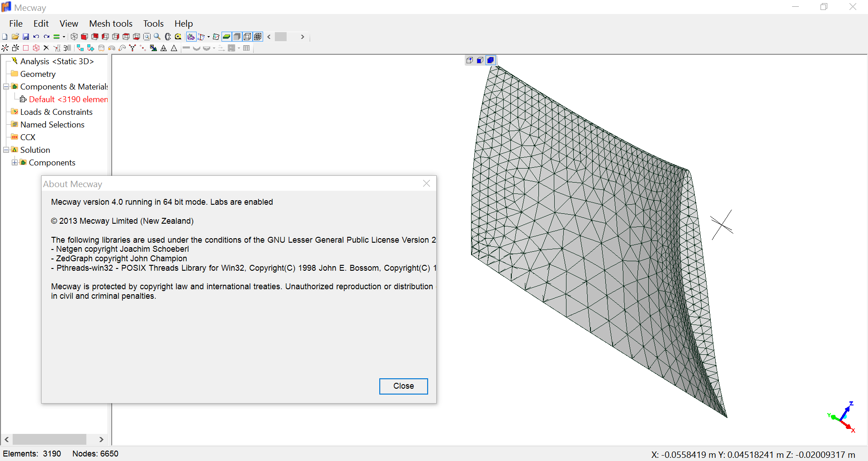The height and width of the screenshot is (461, 868).
Task: Click the Rotate/copy tool with cyan diamond
Action: (x=91, y=48)
